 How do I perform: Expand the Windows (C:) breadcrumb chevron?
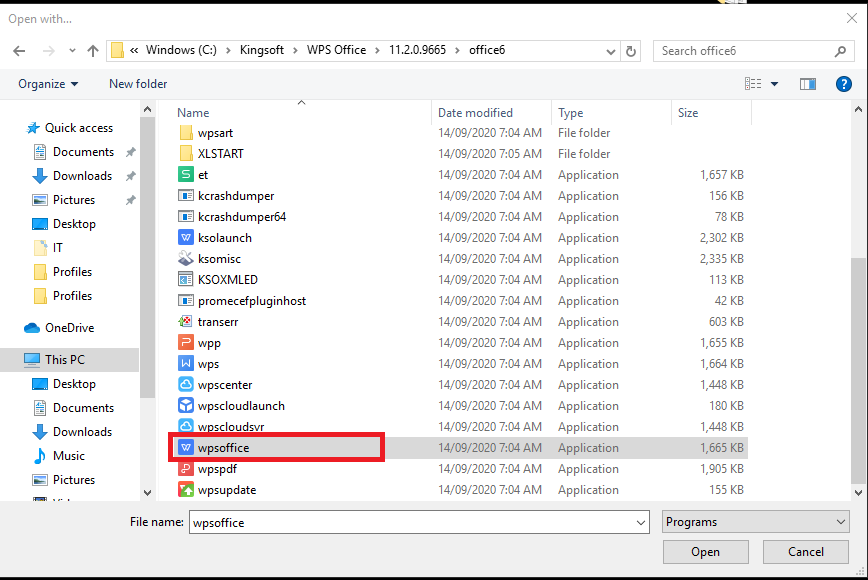(228, 50)
